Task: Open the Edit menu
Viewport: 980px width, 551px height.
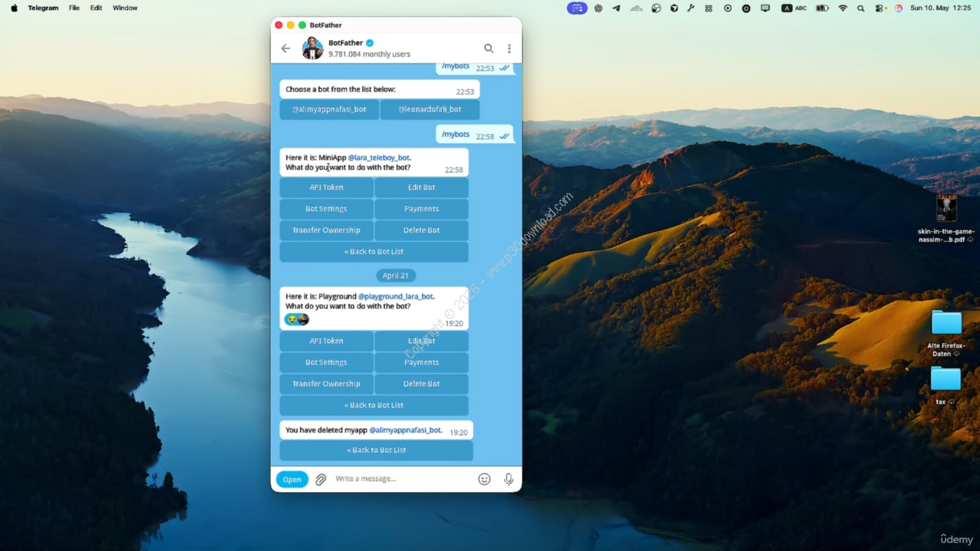Action: coord(96,8)
